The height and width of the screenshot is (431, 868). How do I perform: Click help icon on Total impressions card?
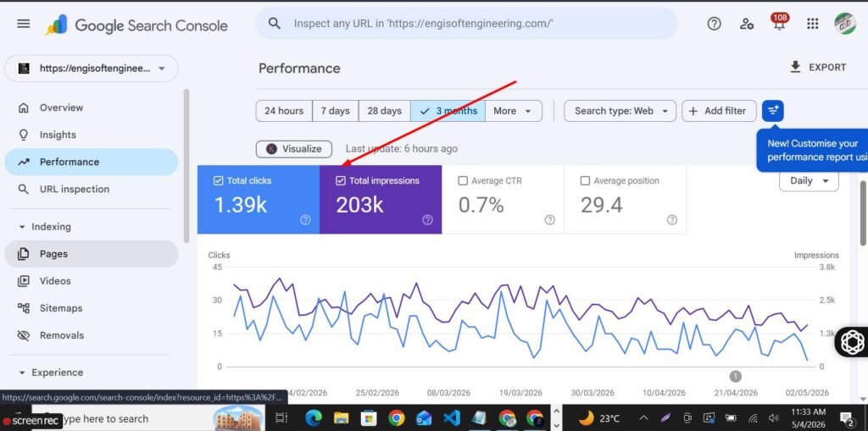click(427, 219)
